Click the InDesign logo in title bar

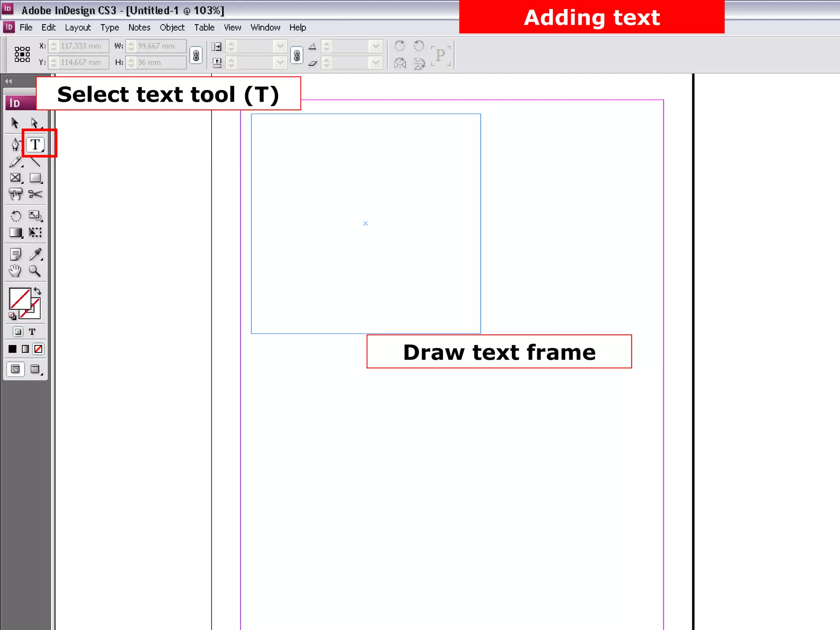pos(8,9)
